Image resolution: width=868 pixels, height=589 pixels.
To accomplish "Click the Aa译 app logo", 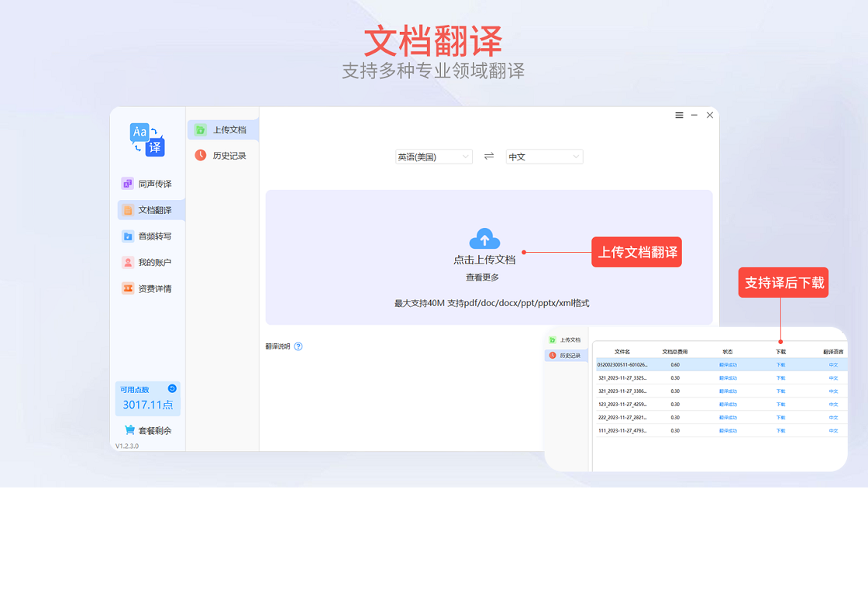I will click(147, 140).
